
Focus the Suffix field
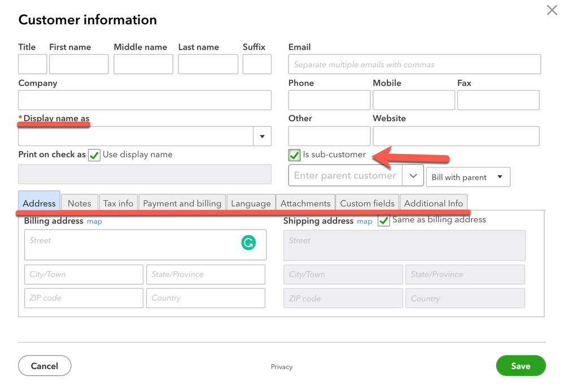(x=257, y=64)
